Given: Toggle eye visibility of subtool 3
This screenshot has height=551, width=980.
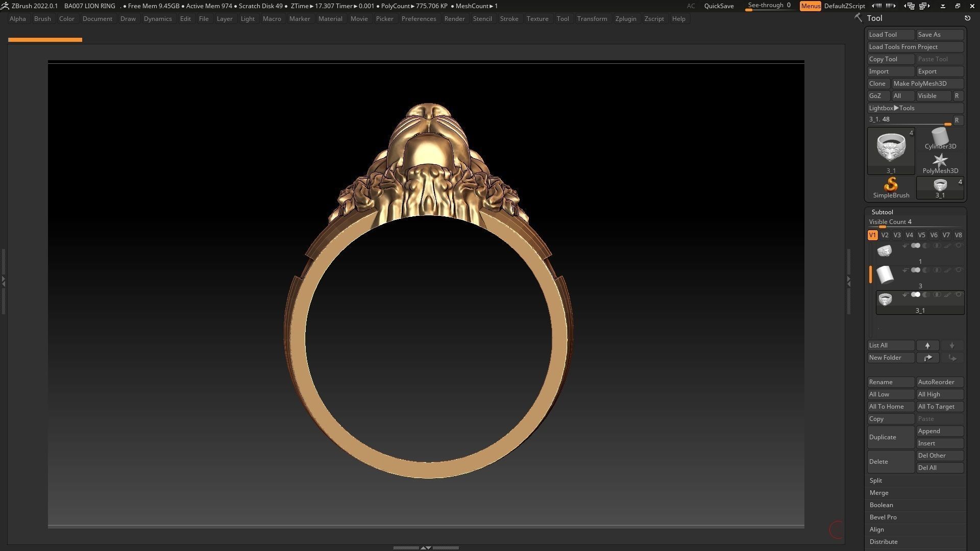Looking at the screenshot, I should (959, 270).
